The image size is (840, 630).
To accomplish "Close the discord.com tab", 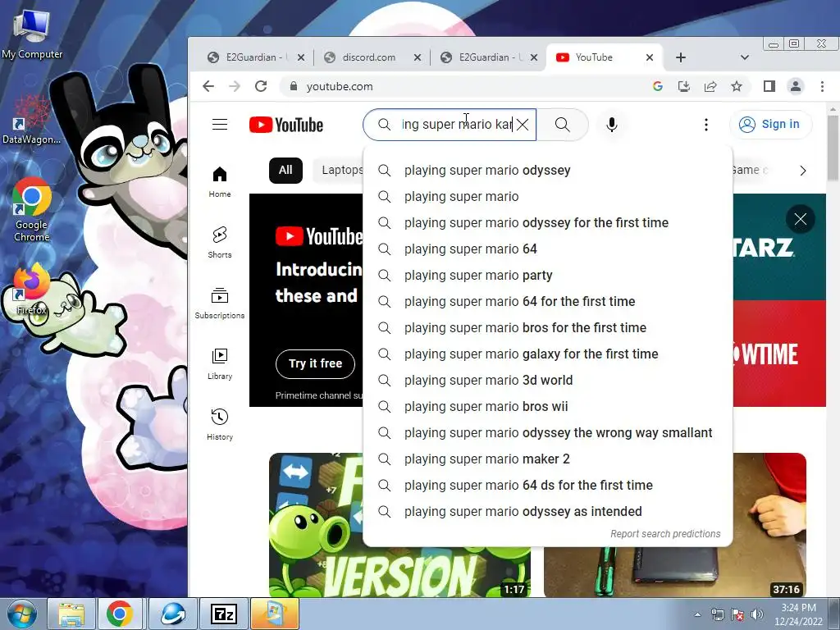I will coord(418,57).
